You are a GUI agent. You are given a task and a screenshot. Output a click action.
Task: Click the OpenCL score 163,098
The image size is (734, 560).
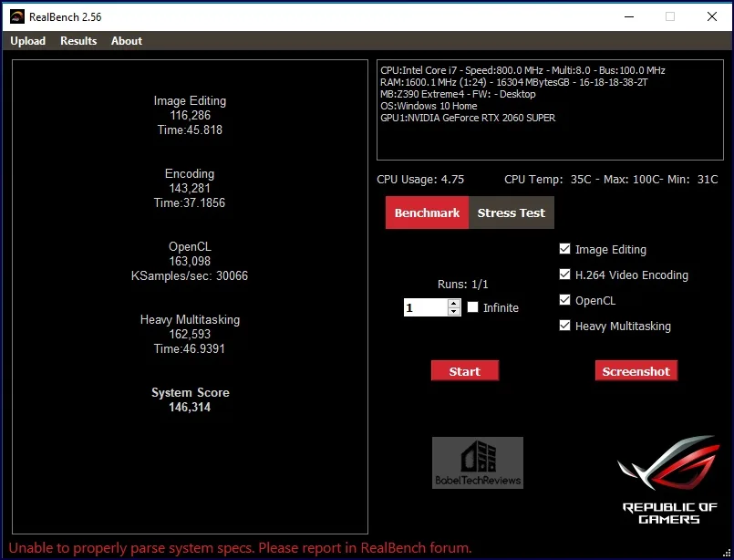click(x=190, y=261)
